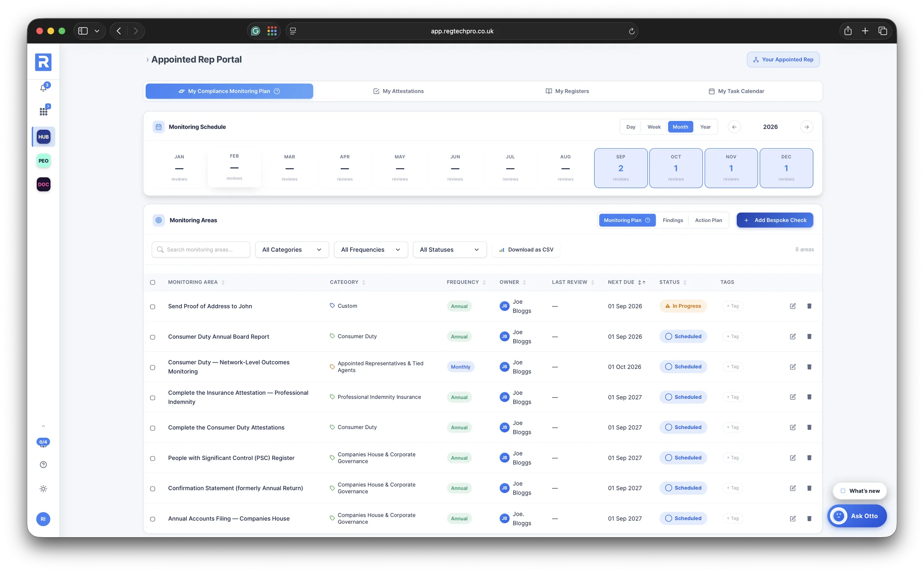Delete the Annual Accounts Filing row
Screen dimensions: 924x573
[809, 518]
